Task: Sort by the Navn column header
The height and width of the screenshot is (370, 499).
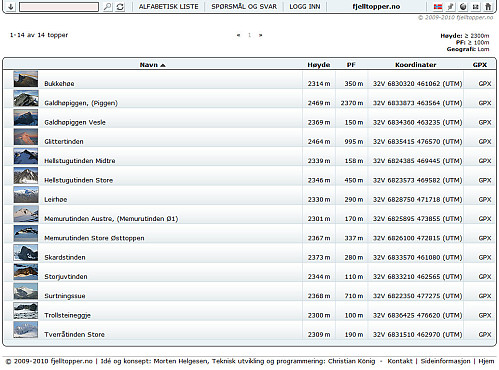Action: pos(152,65)
